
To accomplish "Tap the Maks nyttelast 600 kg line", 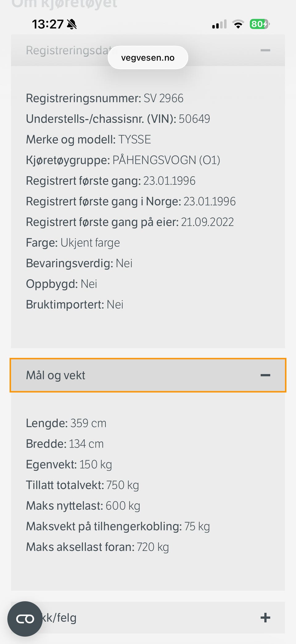I will click(x=83, y=506).
